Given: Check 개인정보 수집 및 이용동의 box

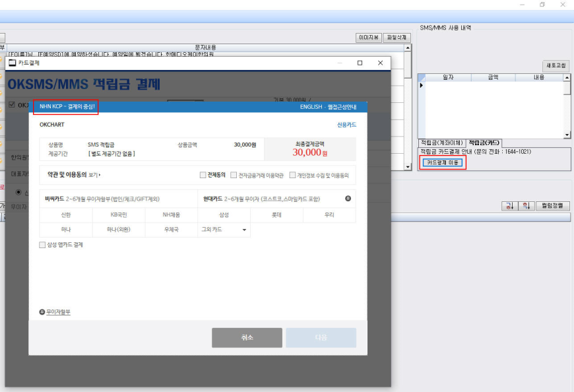Looking at the screenshot, I should [x=292, y=175].
